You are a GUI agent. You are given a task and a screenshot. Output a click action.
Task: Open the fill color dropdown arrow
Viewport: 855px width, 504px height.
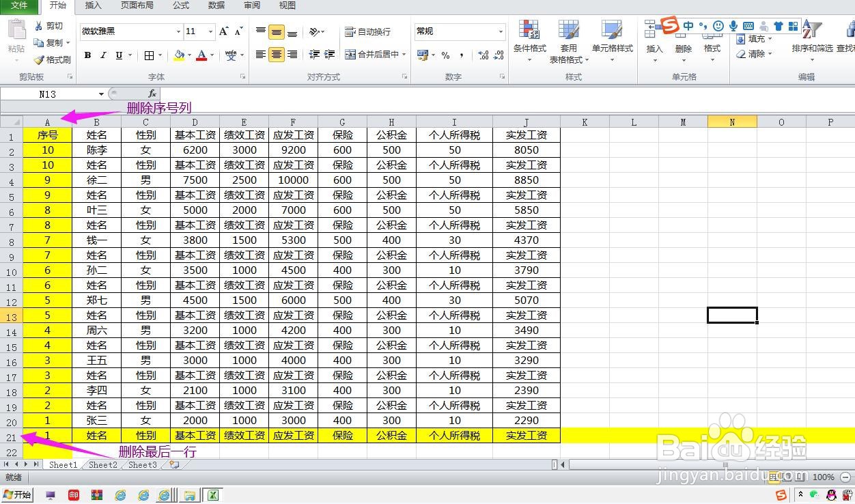189,55
